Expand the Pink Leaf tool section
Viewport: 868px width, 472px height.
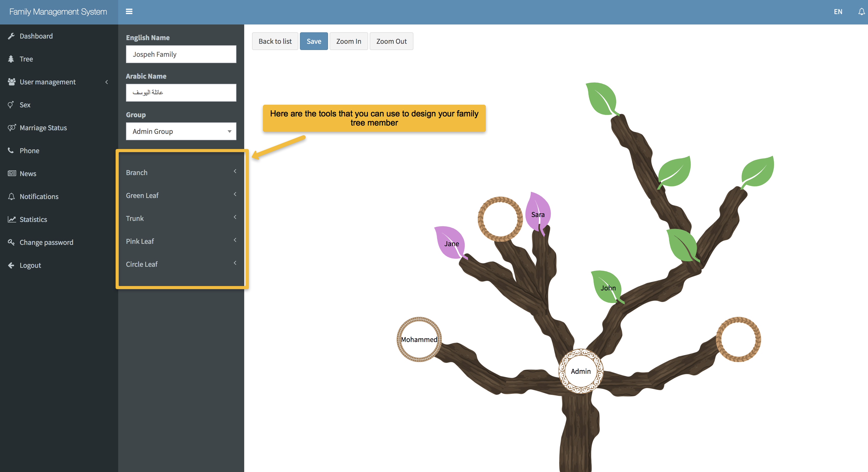click(181, 241)
